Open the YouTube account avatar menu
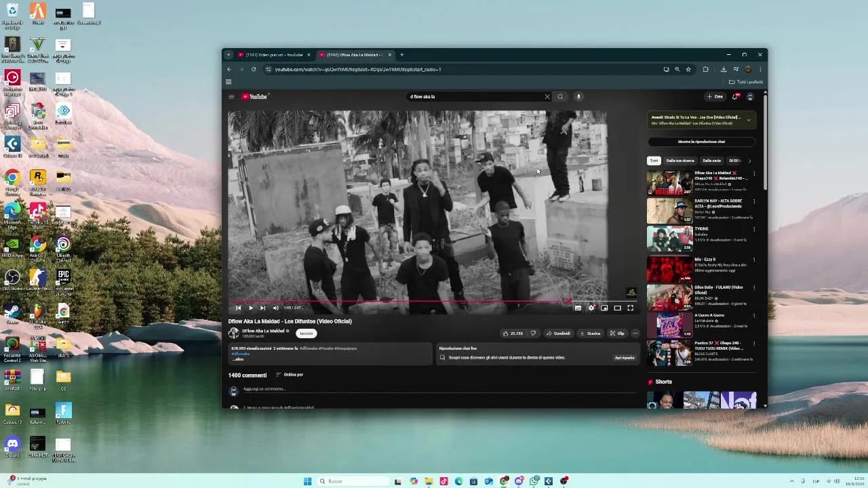The width and height of the screenshot is (868, 488). [750, 97]
